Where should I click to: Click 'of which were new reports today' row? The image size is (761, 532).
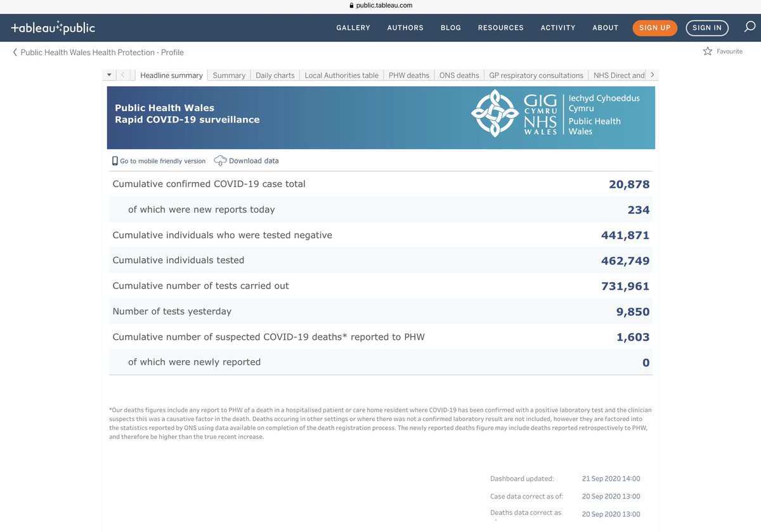pos(380,209)
